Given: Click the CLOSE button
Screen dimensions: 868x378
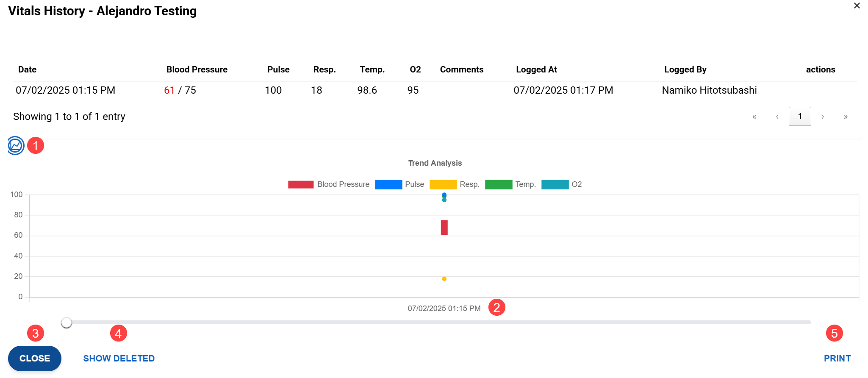Looking at the screenshot, I should click(x=35, y=359).
